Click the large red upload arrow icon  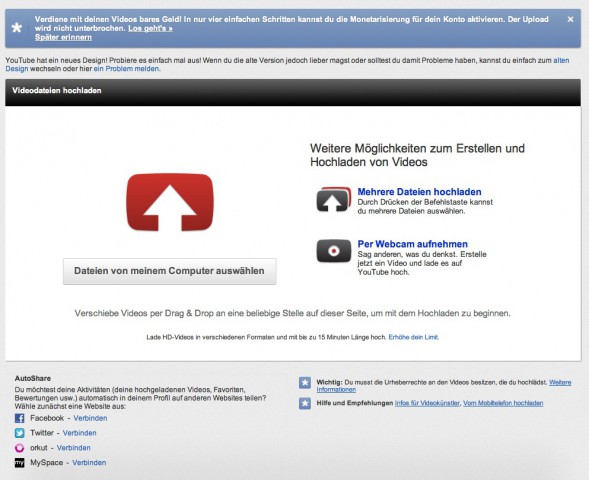[170, 202]
